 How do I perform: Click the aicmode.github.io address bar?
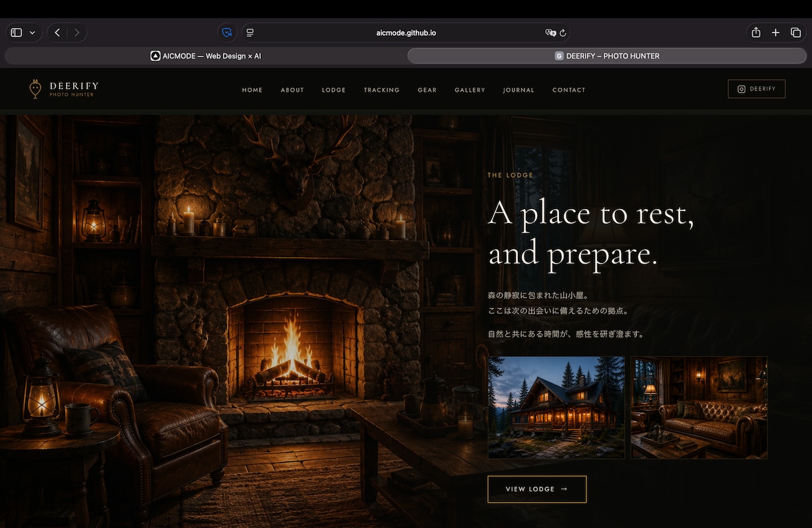[x=406, y=33]
